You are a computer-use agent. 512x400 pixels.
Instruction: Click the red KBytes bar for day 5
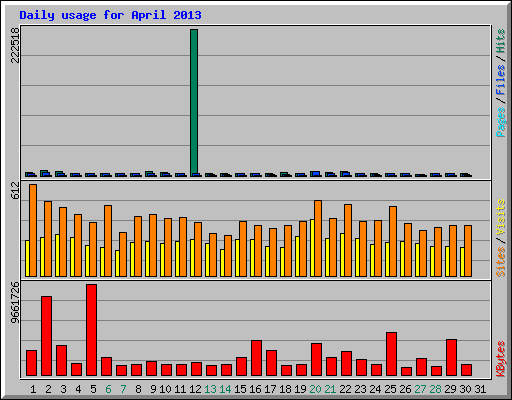pos(92,330)
